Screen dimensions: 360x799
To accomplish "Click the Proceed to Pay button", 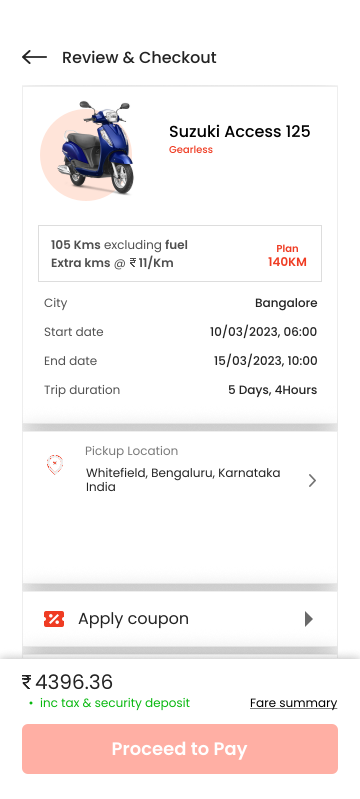I will point(180,749).
